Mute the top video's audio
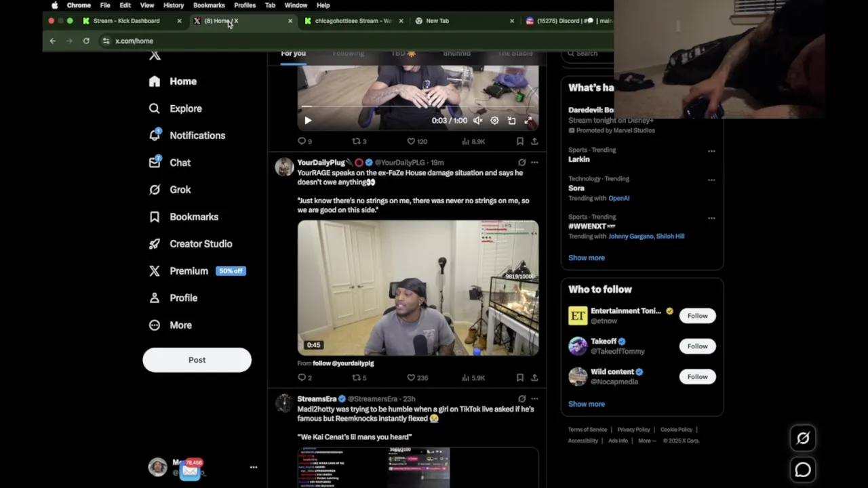 click(477, 121)
